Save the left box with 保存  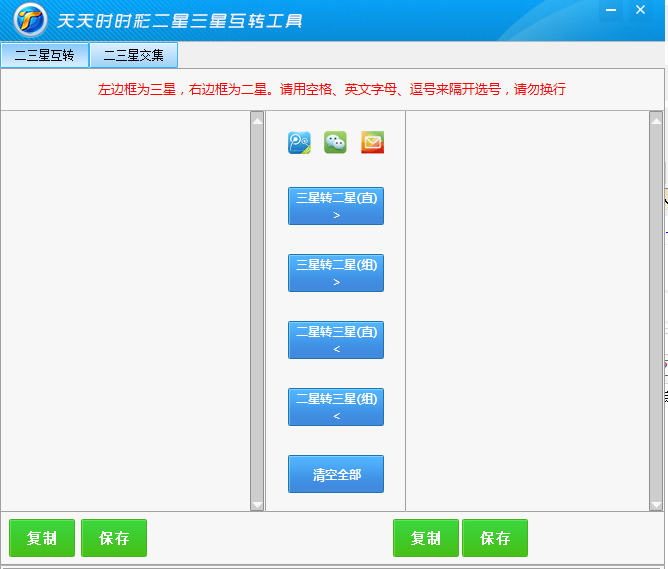[114, 538]
